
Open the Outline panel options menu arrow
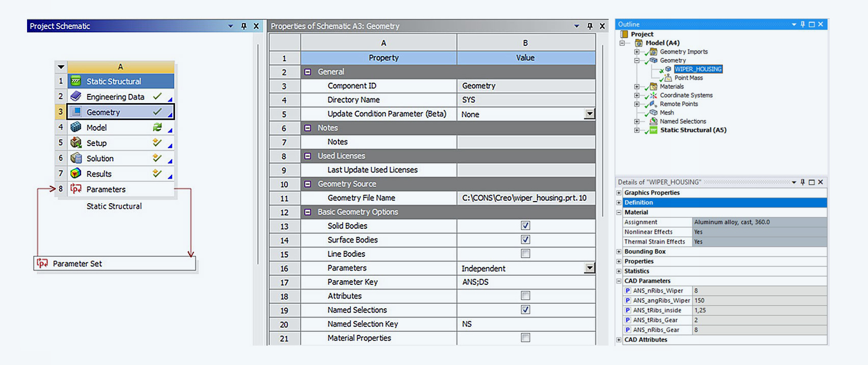pyautogui.click(x=794, y=24)
